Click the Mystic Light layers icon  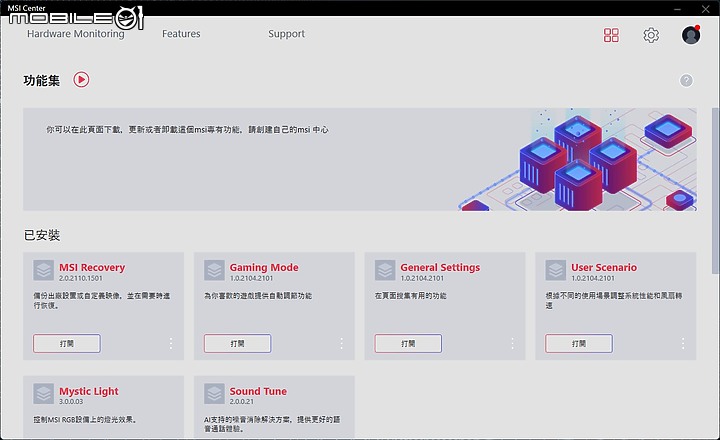[x=44, y=394]
